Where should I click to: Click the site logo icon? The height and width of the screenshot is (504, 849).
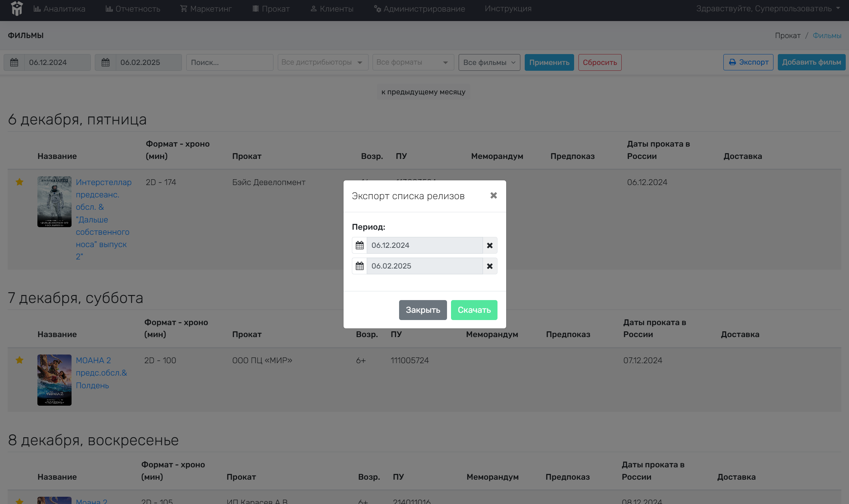tap(17, 8)
